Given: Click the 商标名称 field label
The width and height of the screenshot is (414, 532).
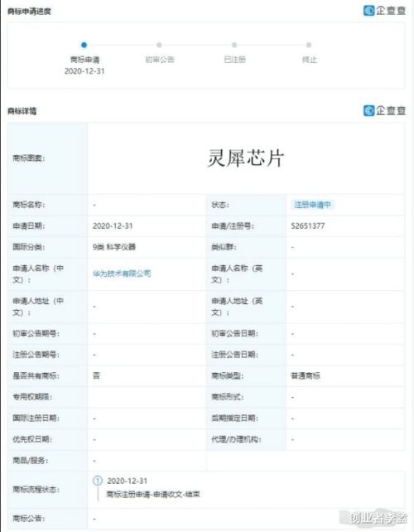Looking at the screenshot, I should click(29, 205).
